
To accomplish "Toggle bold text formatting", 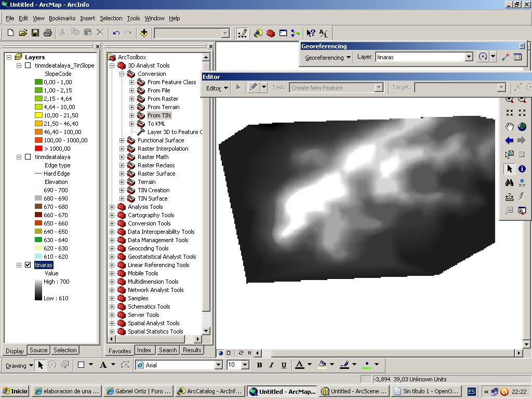I will (260, 365).
